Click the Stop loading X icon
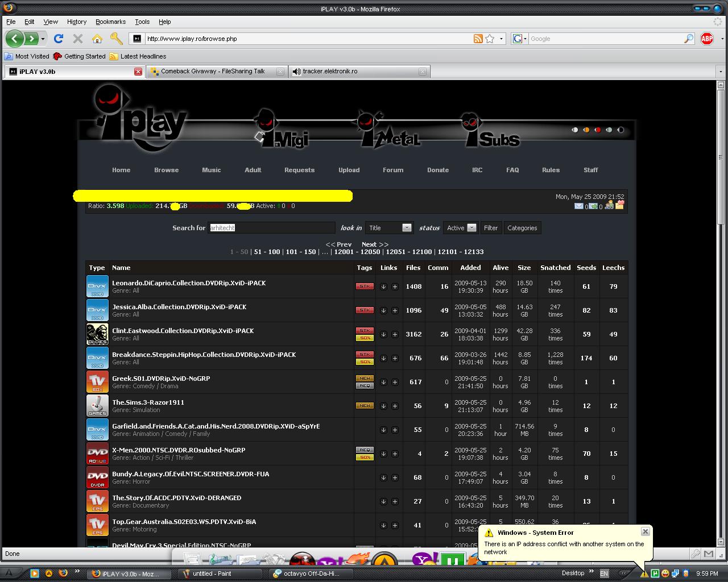Screen dimensions: 728x582 (78, 39)
